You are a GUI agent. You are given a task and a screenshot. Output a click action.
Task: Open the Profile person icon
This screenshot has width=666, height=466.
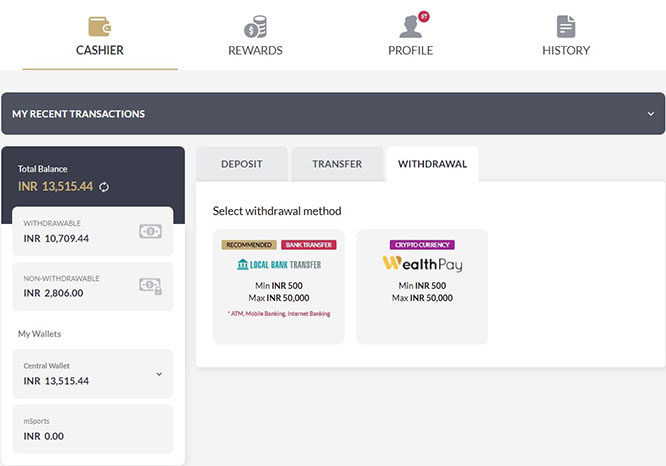409,27
